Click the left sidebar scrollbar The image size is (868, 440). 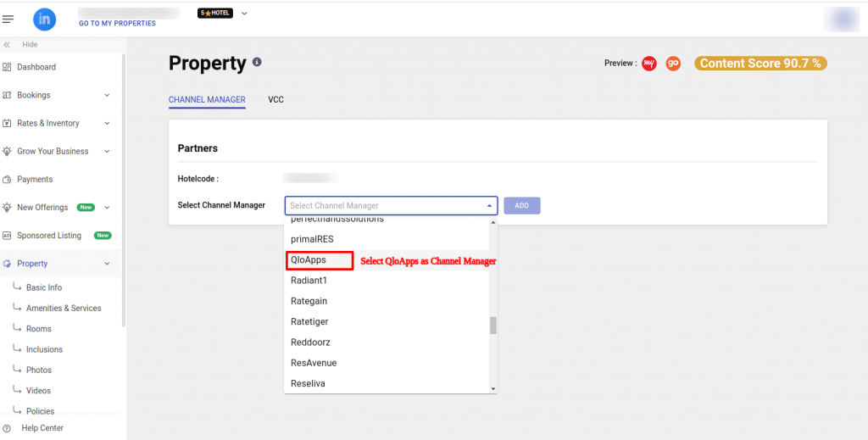(124, 191)
